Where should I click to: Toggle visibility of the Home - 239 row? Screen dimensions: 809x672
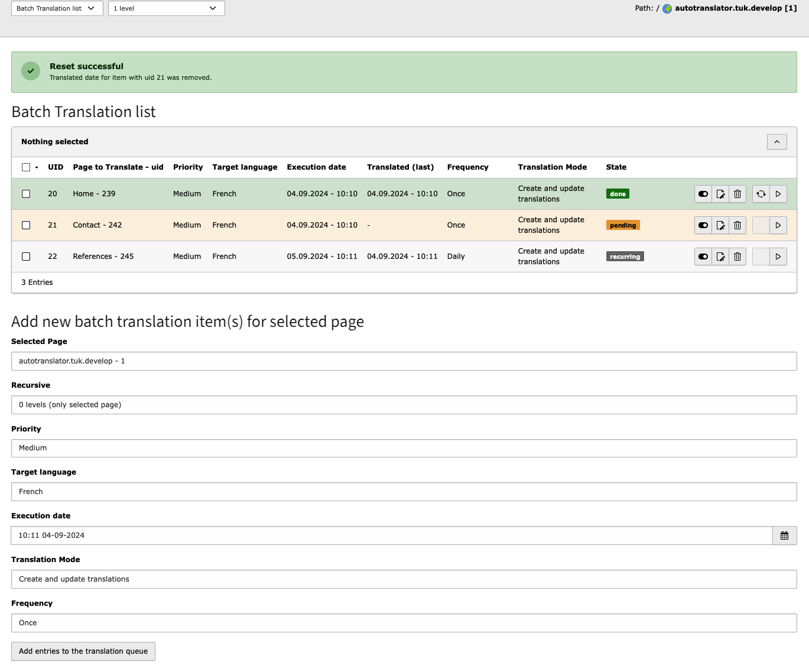703,194
